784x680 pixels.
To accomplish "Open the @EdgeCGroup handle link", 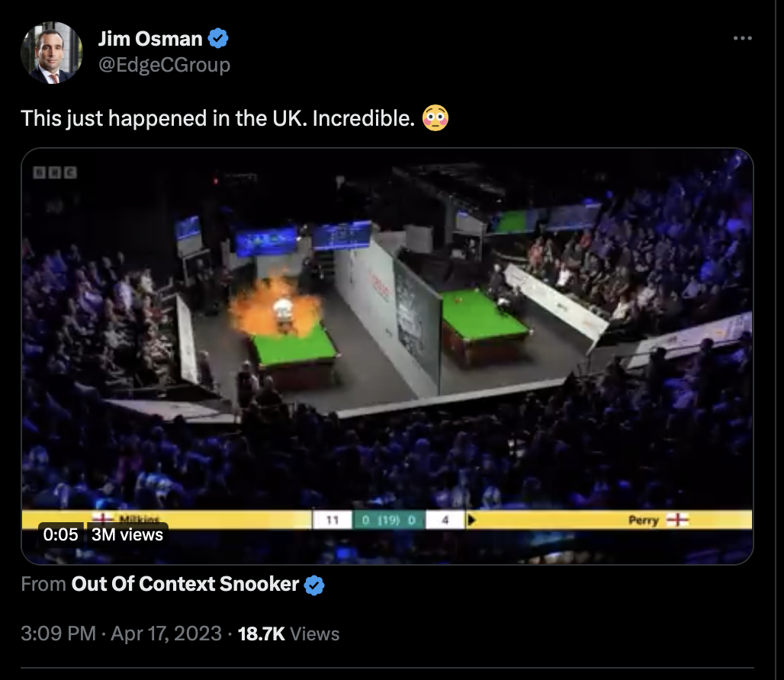I will click(x=164, y=65).
